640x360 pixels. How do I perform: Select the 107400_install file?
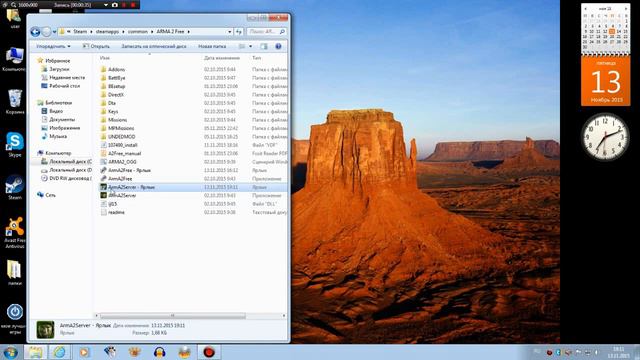[x=122, y=145]
